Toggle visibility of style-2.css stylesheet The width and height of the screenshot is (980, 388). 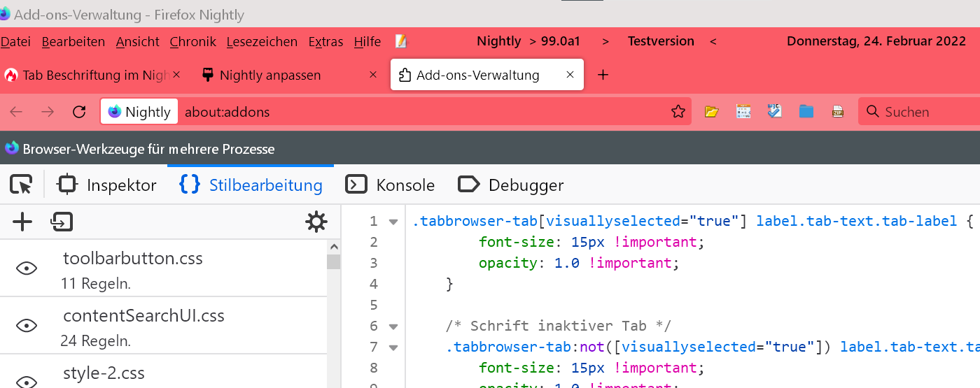coord(27,381)
